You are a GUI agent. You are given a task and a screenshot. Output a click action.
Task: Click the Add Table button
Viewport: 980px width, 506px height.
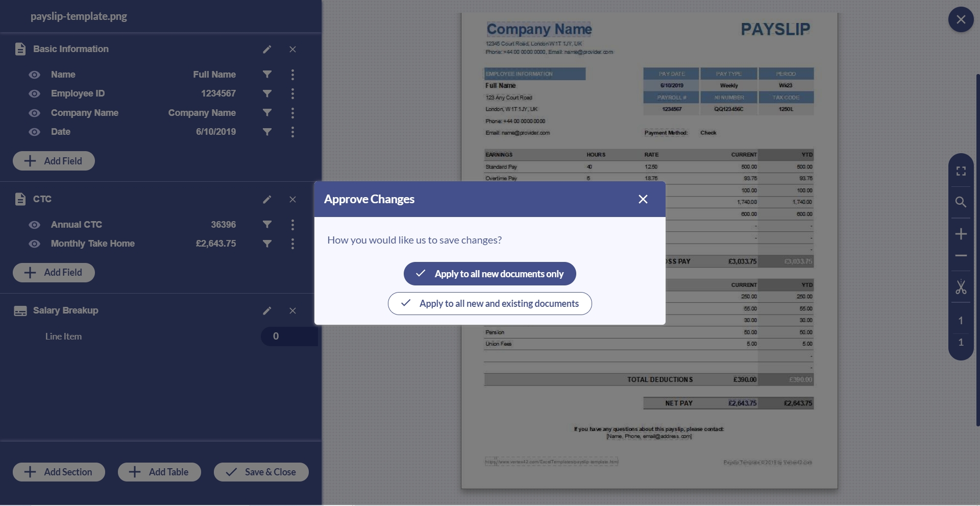click(159, 472)
